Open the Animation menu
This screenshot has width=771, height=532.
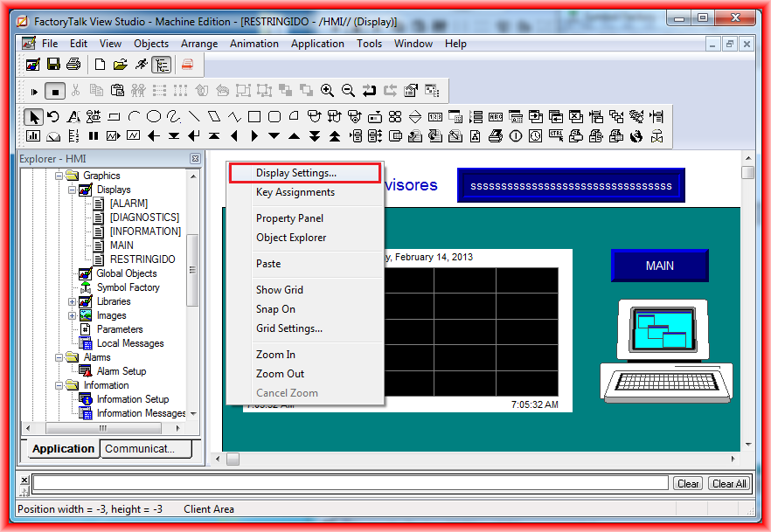(x=254, y=44)
